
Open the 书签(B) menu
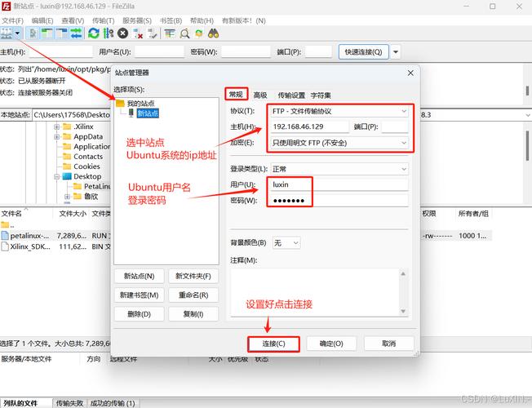pos(171,20)
